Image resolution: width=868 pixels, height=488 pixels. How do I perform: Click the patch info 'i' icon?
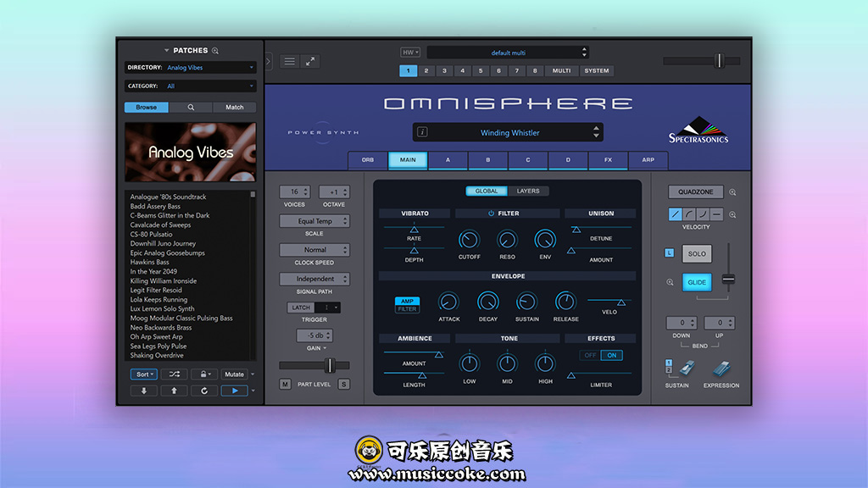pos(422,132)
